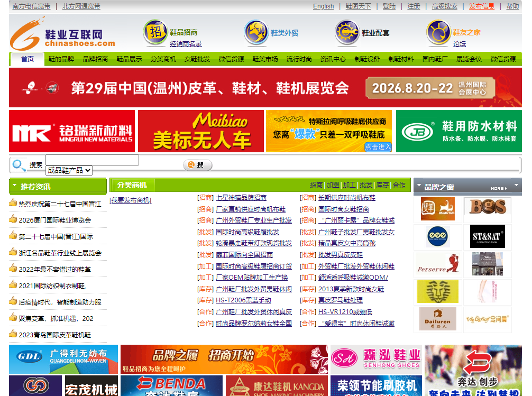Switch language via the English link
Image resolution: width=532 pixels, height=396 pixels.
tap(323, 6)
